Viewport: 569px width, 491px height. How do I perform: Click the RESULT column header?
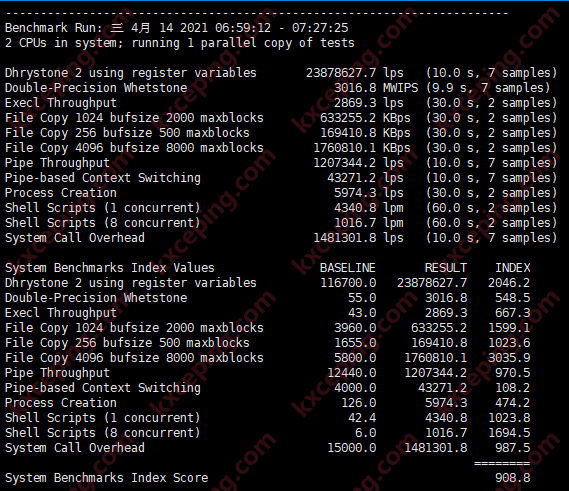point(446,268)
